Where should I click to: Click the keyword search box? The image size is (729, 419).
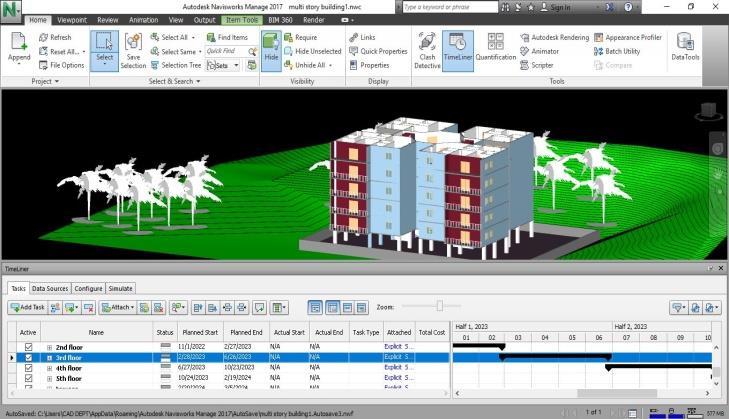click(x=450, y=7)
